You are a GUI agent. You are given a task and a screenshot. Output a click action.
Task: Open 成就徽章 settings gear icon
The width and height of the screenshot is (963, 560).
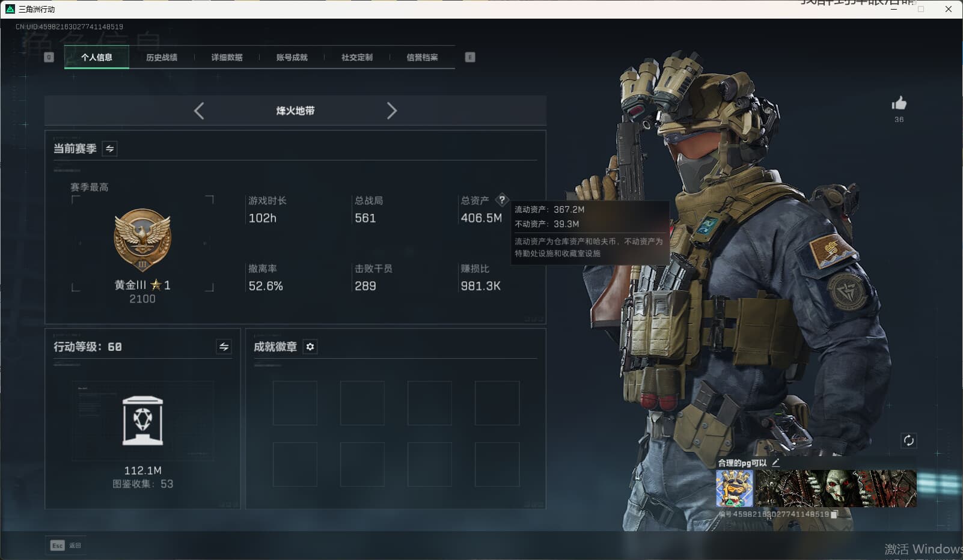310,347
